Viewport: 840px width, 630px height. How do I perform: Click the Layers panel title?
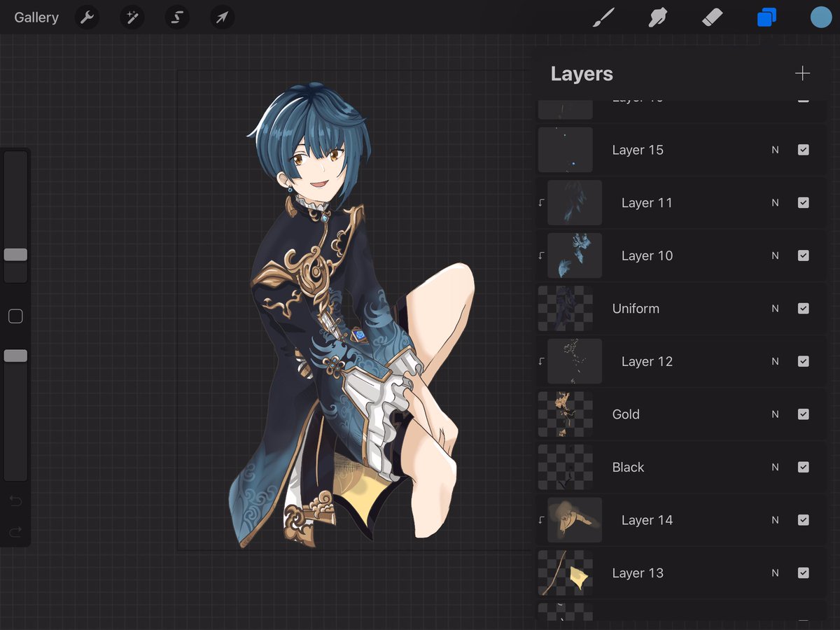582,73
